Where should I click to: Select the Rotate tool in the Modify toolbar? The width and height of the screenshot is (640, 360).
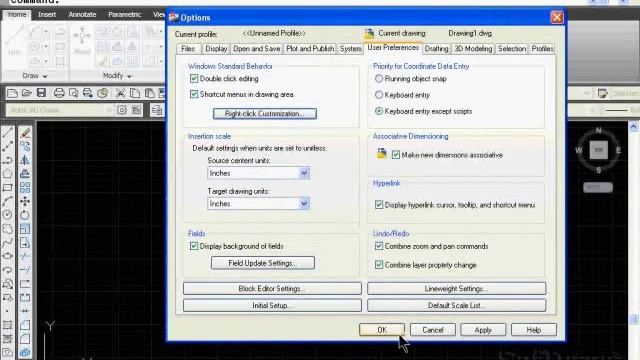coord(25,215)
